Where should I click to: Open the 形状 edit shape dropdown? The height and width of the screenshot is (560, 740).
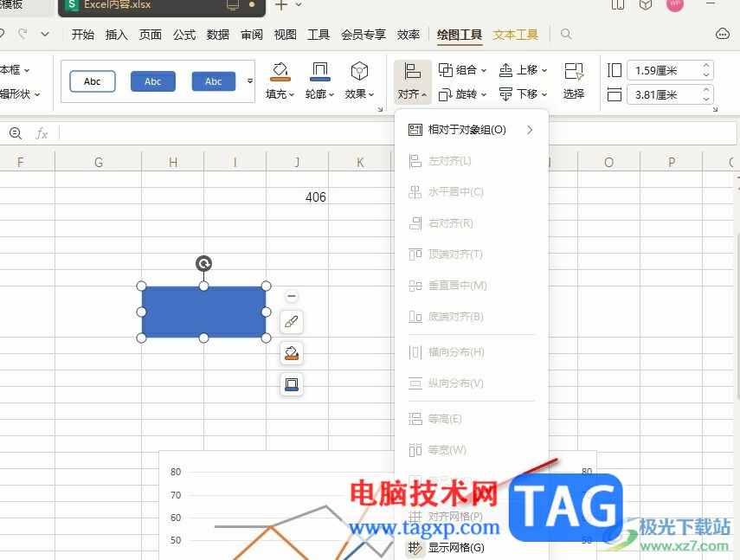point(20,94)
